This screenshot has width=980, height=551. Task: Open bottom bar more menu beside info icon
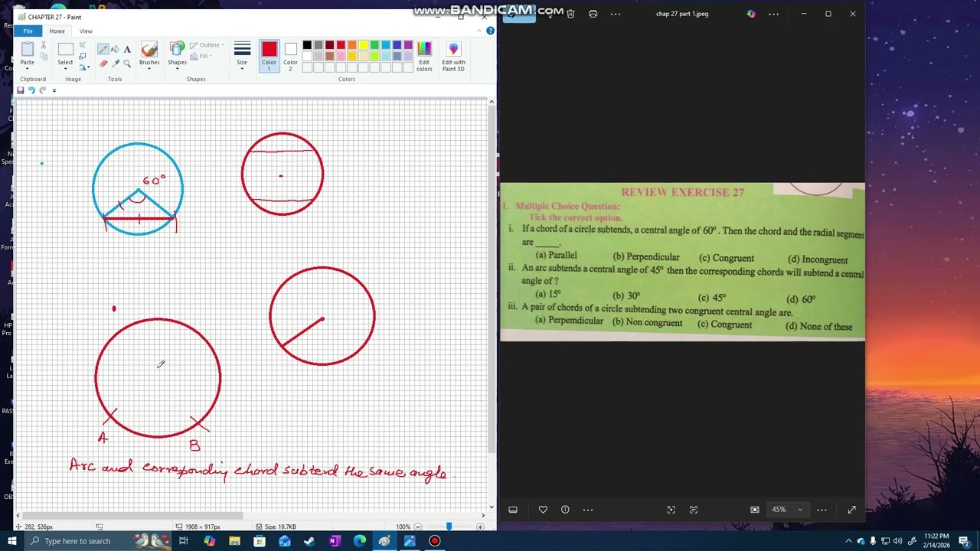click(588, 510)
